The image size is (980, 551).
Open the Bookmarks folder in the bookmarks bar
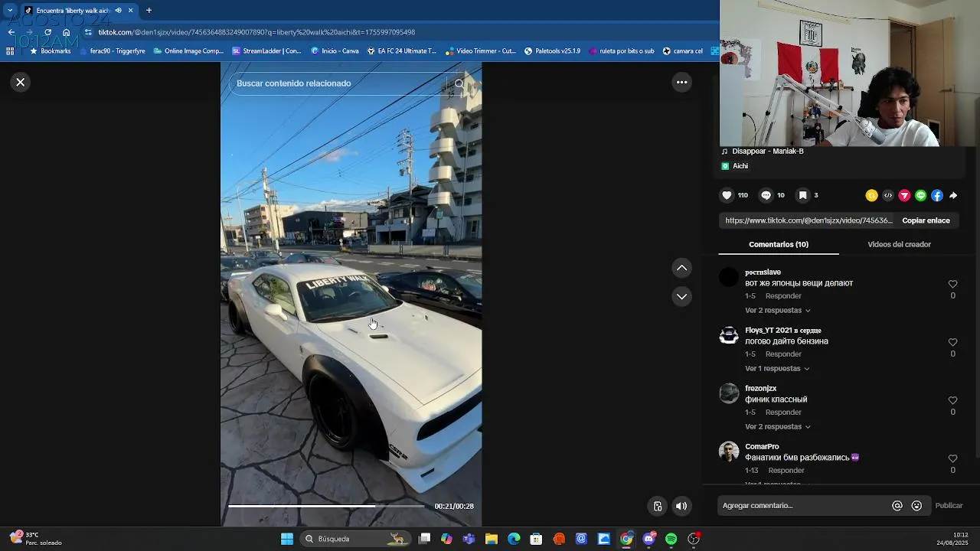[50, 51]
